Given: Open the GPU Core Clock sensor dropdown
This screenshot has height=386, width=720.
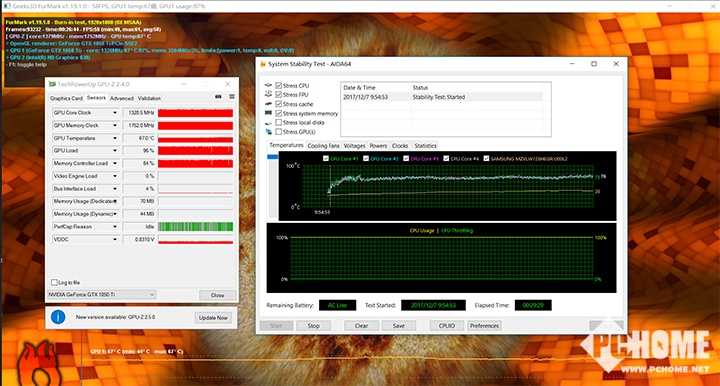Looking at the screenshot, I should point(115,113).
